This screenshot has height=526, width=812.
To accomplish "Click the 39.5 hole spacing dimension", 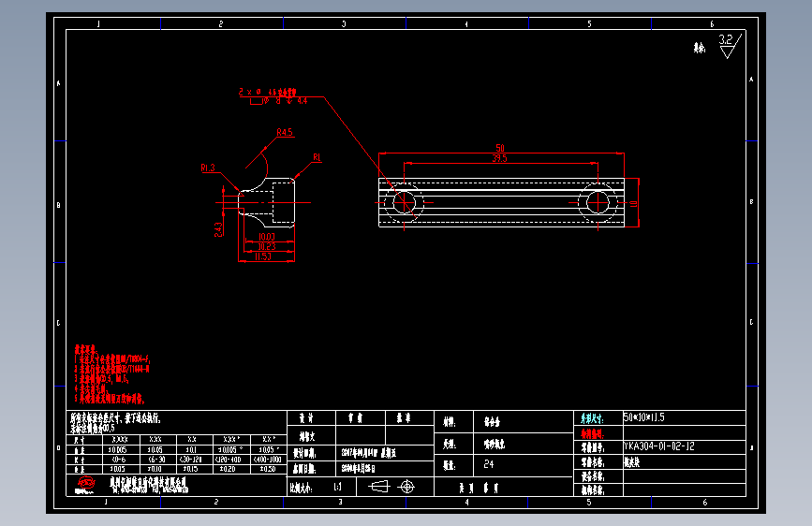I will (500, 158).
